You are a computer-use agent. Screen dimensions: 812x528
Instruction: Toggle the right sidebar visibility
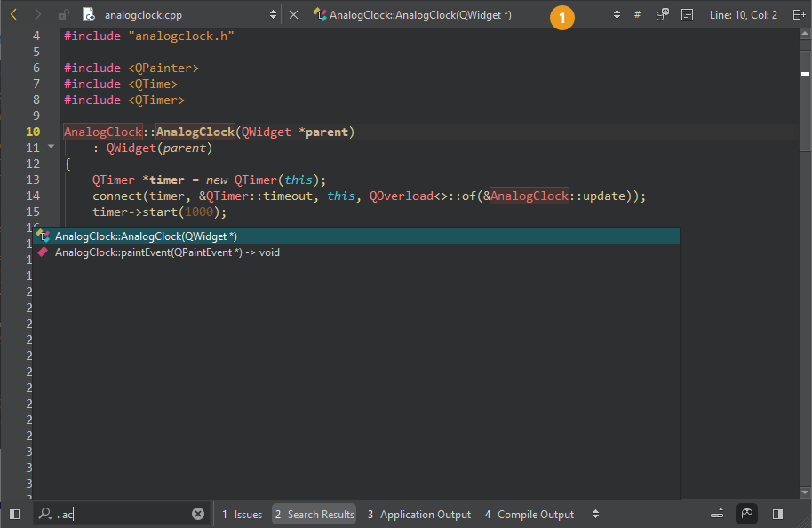[x=777, y=514]
